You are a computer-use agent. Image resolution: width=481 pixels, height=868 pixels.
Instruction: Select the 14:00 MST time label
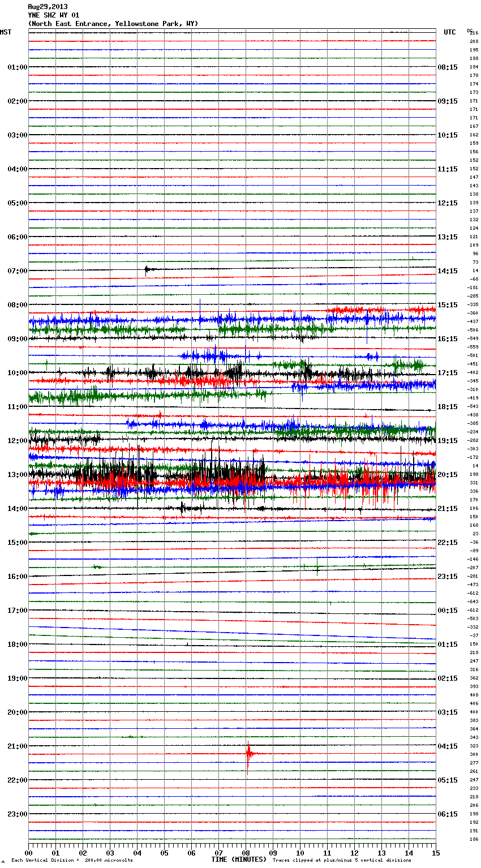pyautogui.click(x=18, y=509)
